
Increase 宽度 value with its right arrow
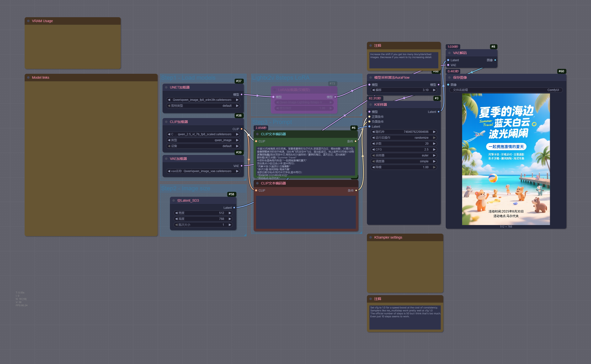click(x=230, y=213)
